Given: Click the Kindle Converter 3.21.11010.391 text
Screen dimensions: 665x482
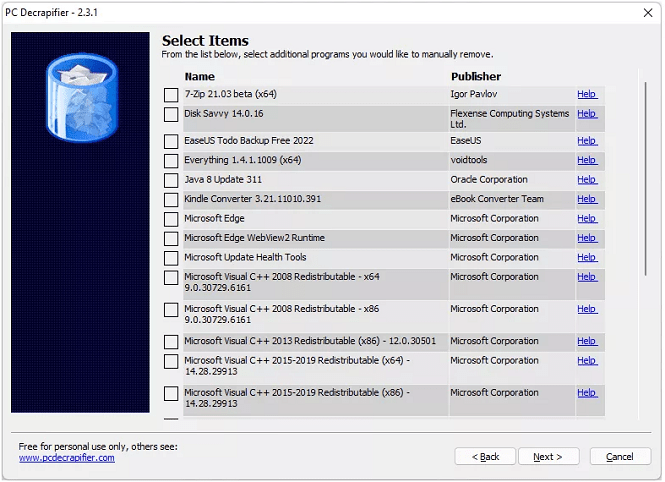Looking at the screenshot, I should (252, 199).
